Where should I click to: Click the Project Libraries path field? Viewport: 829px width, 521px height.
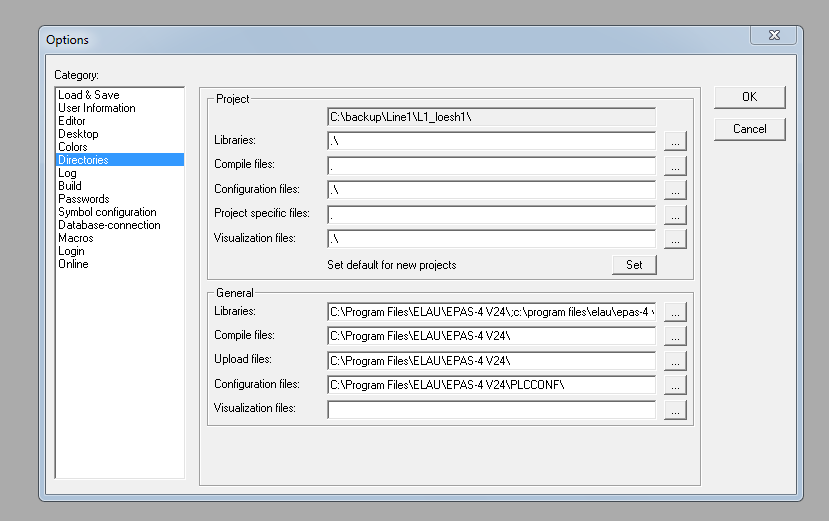492,141
